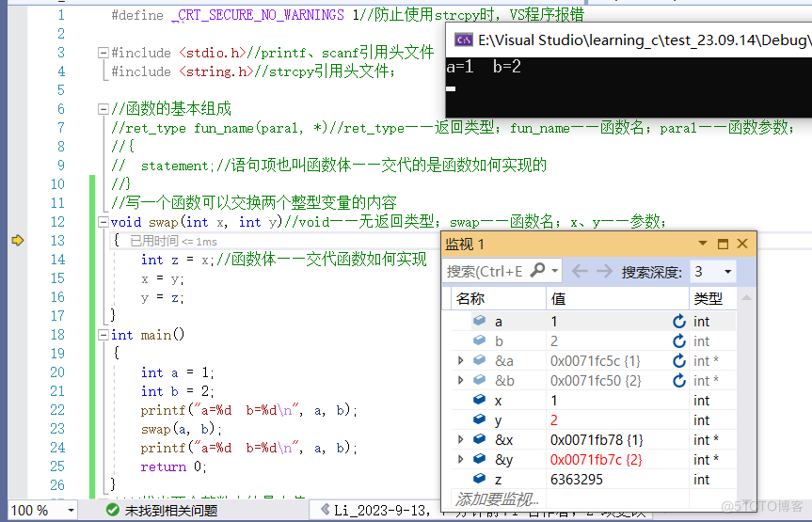
Task: Collapse the swap function at line 12
Action: point(103,222)
